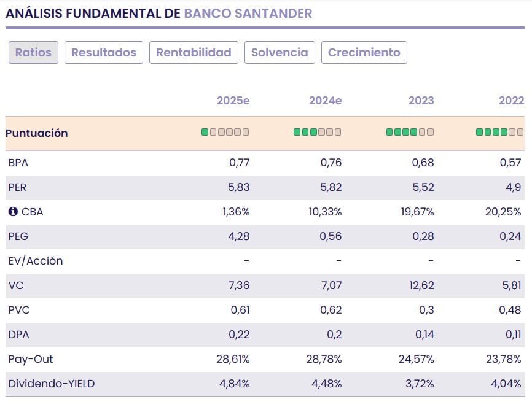532x410 pixels.
Task: Open the Rentabilidad tab
Action: pos(194,53)
